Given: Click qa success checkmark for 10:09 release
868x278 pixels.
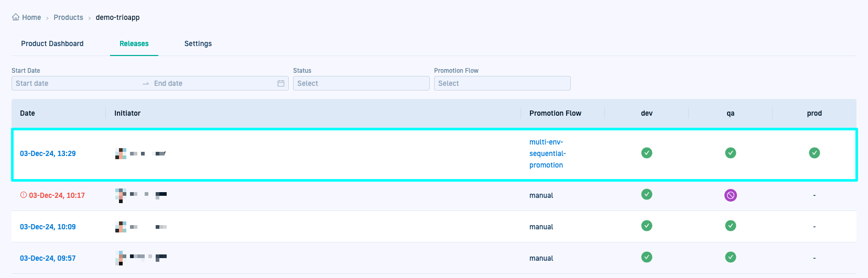Looking at the screenshot, I should pyautogui.click(x=730, y=226).
